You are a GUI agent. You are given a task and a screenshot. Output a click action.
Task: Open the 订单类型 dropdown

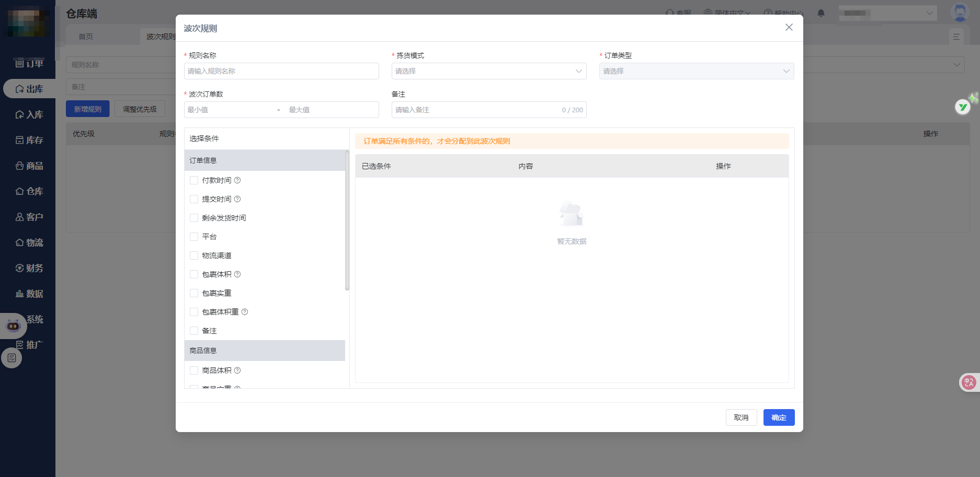pos(697,71)
